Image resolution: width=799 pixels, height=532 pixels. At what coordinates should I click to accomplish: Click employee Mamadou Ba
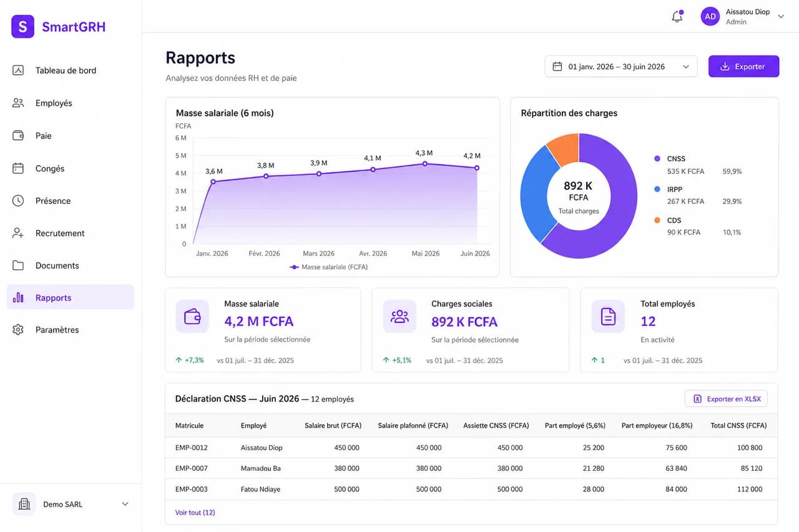(260, 468)
